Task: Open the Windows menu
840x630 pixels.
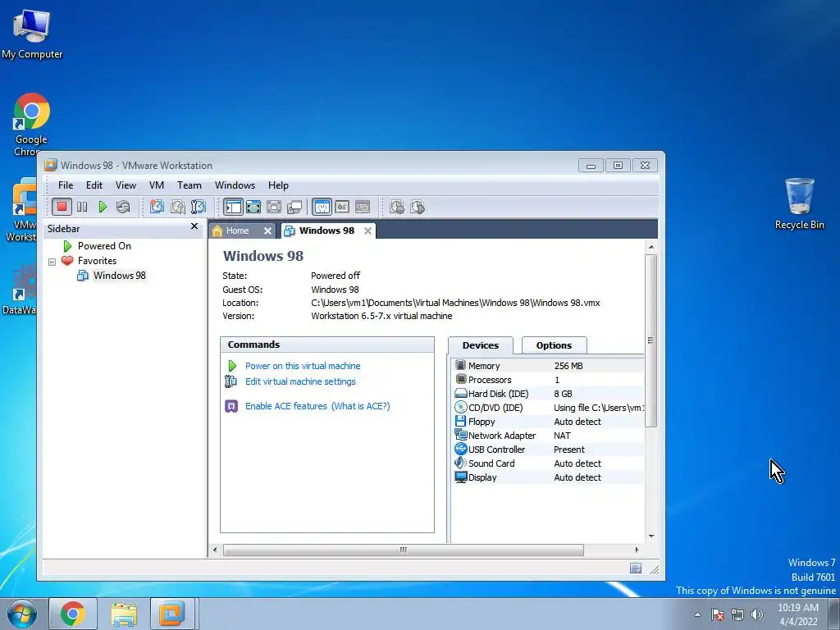Action: coord(235,185)
